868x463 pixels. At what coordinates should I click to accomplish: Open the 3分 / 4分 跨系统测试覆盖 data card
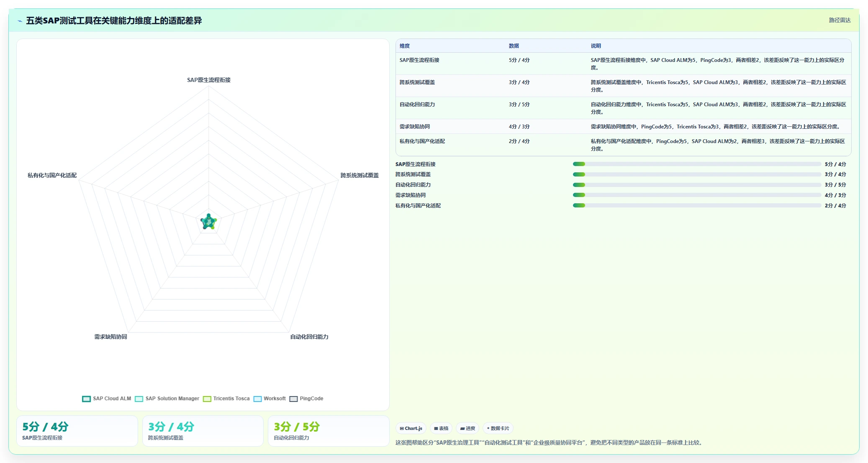pyautogui.click(x=203, y=431)
